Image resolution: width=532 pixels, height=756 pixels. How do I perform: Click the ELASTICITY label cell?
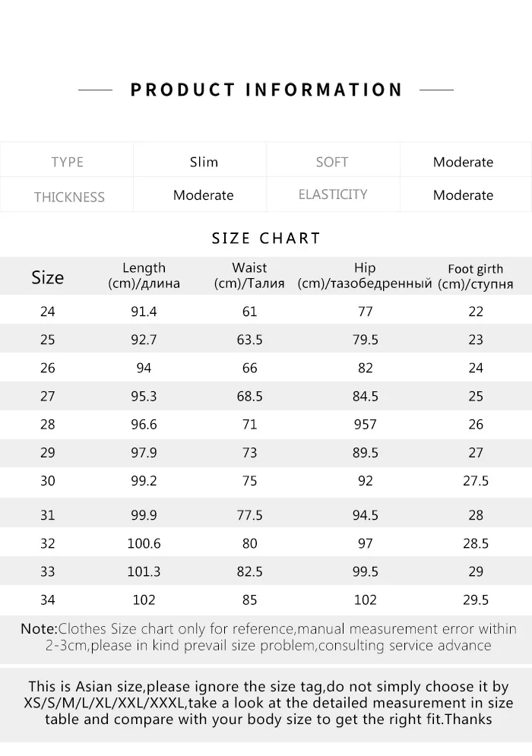332,195
